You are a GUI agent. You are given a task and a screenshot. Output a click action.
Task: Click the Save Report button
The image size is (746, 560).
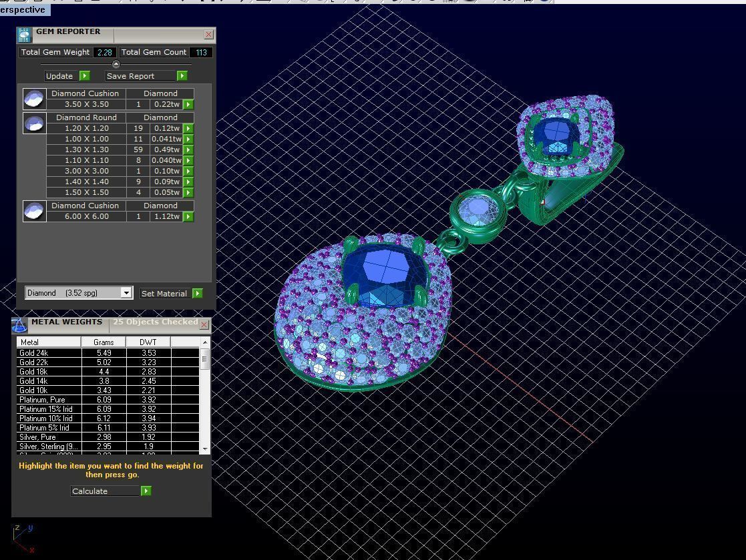[146, 76]
